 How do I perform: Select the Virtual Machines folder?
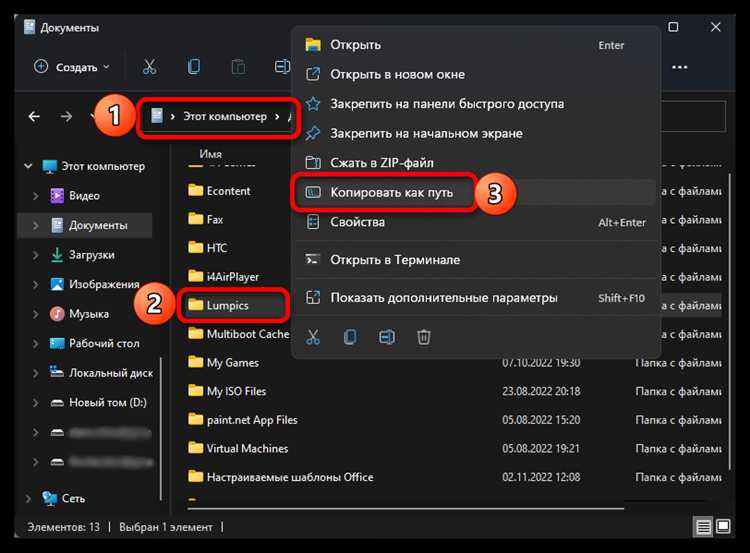click(x=247, y=448)
